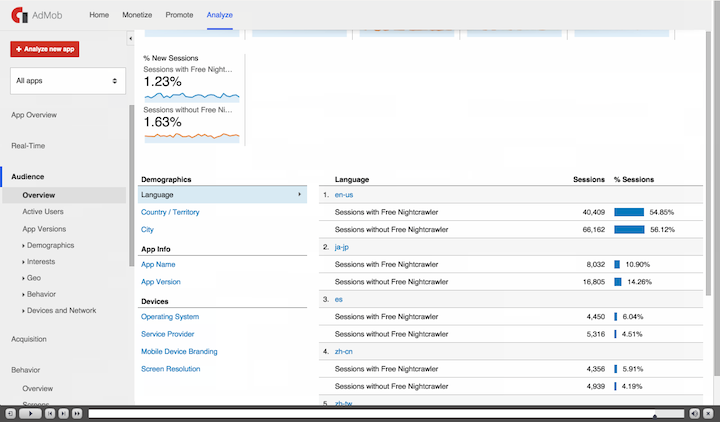The width and height of the screenshot is (720, 422).
Task: Click the App Version link
Action: coord(161,282)
